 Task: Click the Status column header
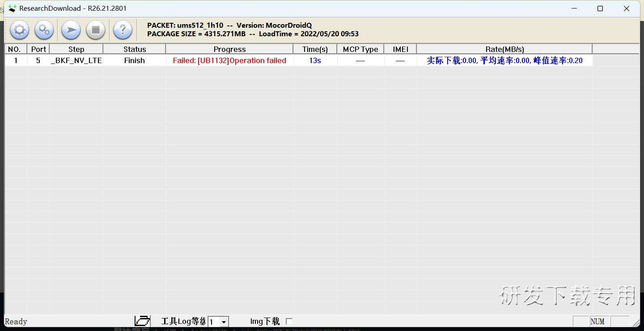pyautogui.click(x=135, y=49)
